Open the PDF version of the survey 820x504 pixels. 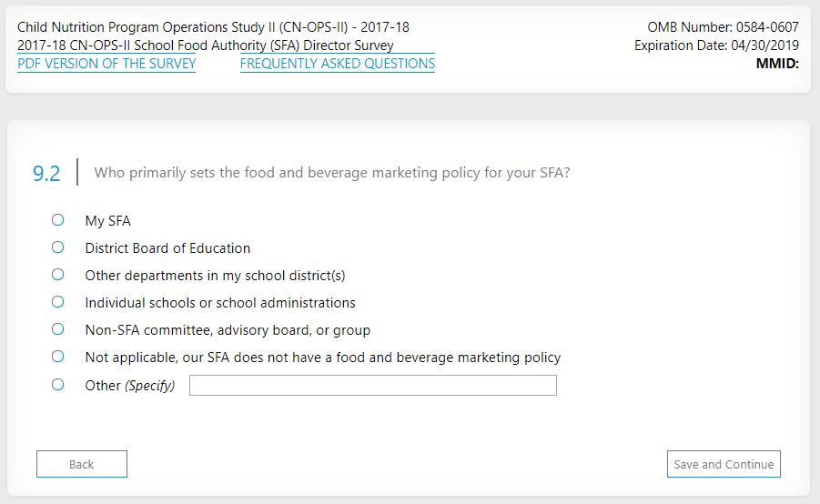(106, 64)
